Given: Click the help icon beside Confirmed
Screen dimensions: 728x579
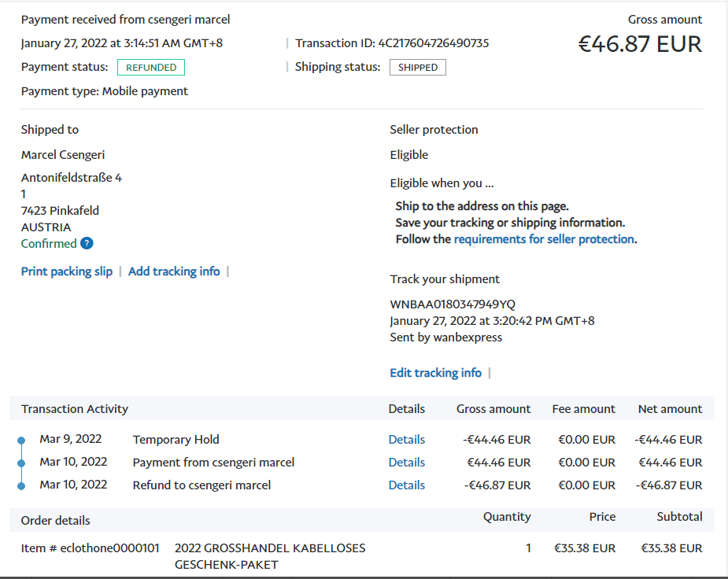Looking at the screenshot, I should pos(87,244).
